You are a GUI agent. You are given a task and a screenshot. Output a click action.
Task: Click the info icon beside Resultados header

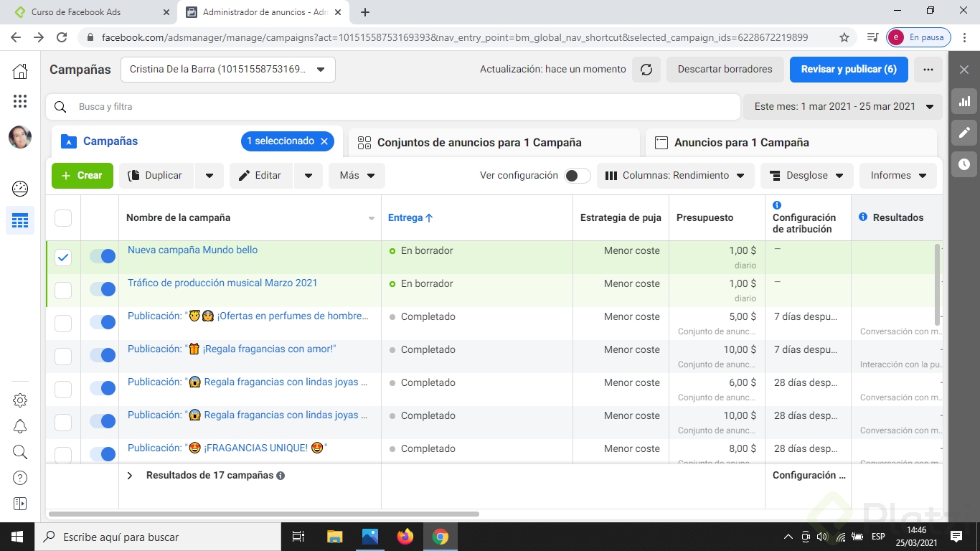point(863,217)
